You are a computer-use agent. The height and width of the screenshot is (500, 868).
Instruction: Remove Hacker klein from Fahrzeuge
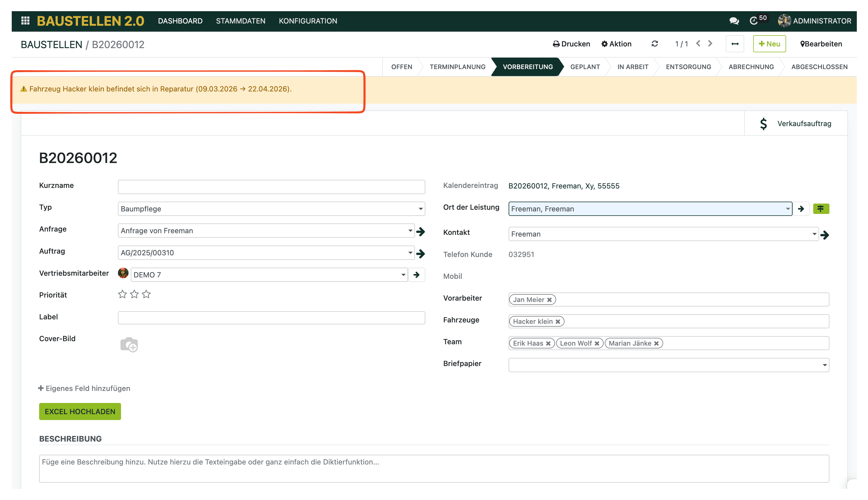[558, 321]
